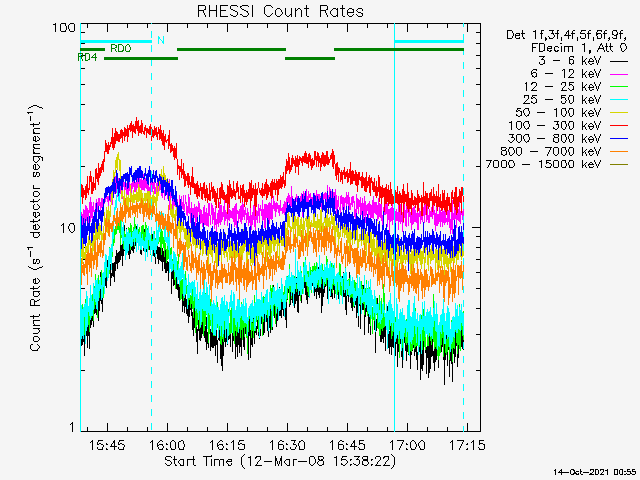Click the black line swatch for 3-6 keV
The width and height of the screenshot is (640, 480).
(x=619, y=62)
